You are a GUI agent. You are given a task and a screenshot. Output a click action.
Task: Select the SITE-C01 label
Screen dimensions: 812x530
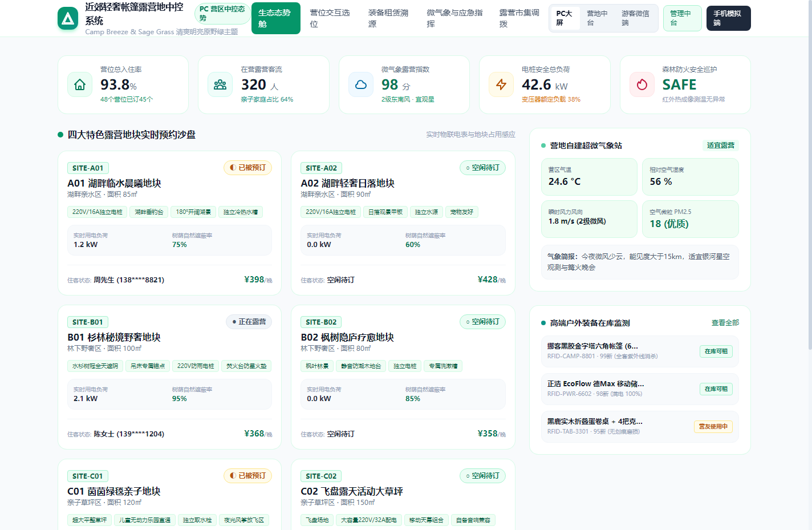click(88, 476)
